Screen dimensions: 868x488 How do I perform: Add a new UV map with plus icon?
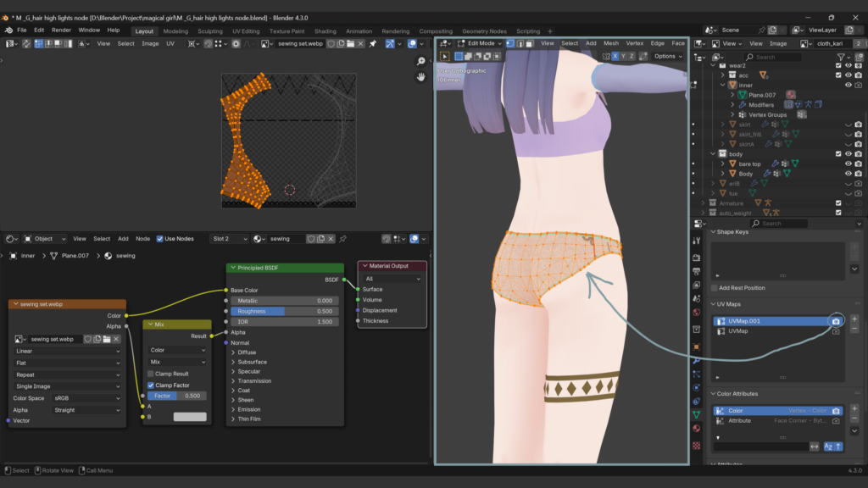(854, 319)
